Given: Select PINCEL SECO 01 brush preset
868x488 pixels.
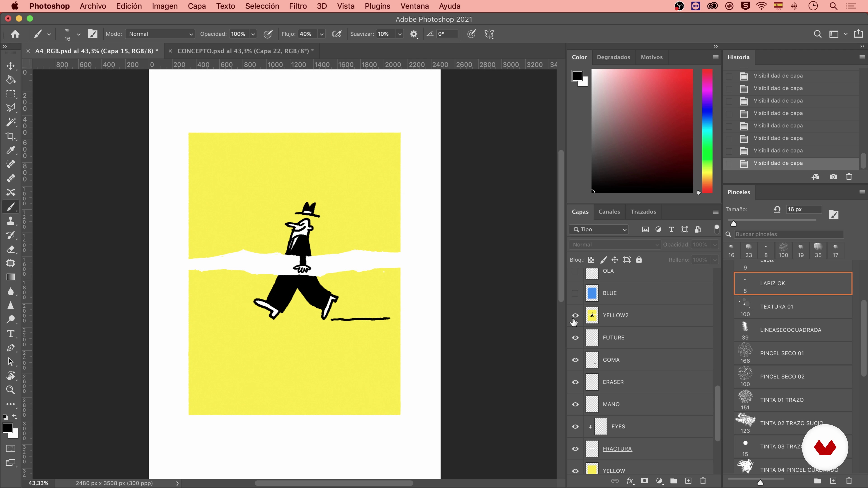Looking at the screenshot, I should (x=793, y=353).
